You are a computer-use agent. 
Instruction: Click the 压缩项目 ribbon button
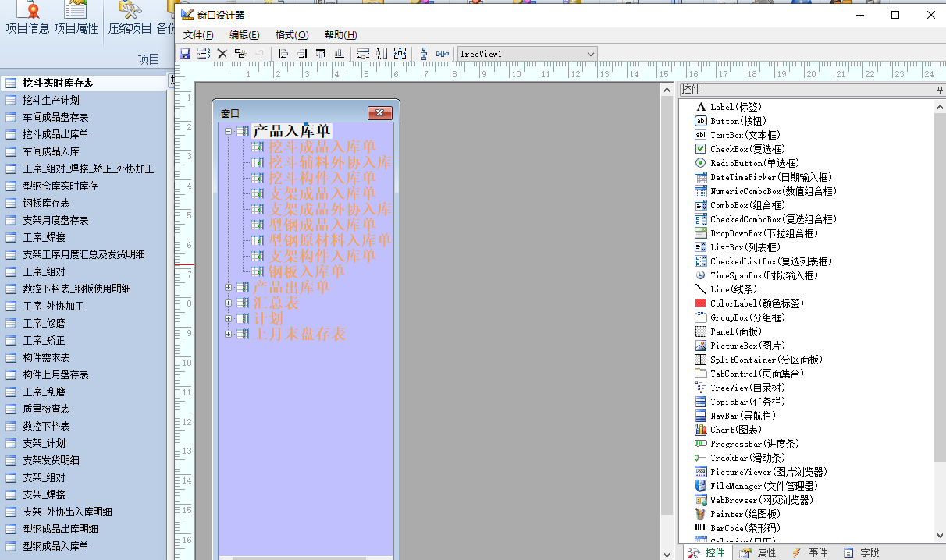click(x=130, y=19)
